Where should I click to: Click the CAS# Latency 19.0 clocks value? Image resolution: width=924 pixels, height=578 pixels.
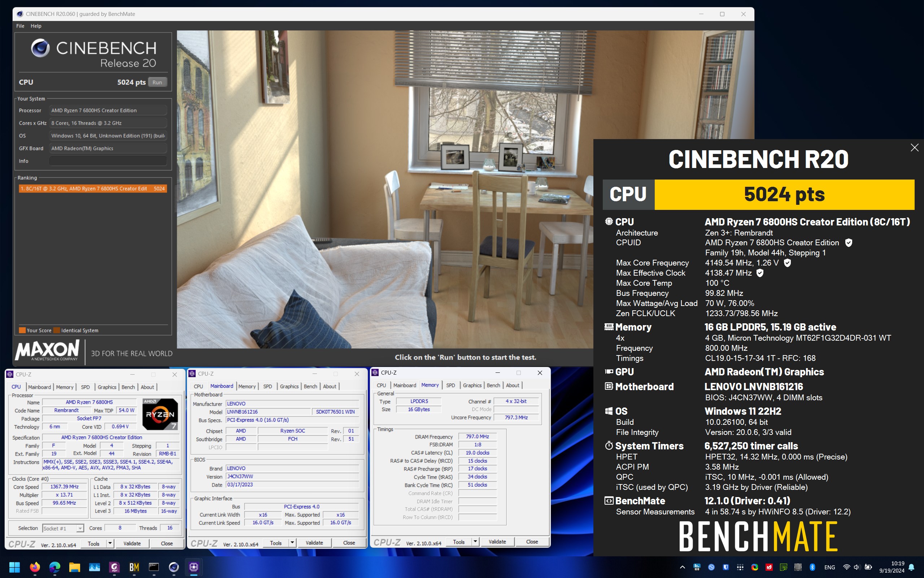477,453
